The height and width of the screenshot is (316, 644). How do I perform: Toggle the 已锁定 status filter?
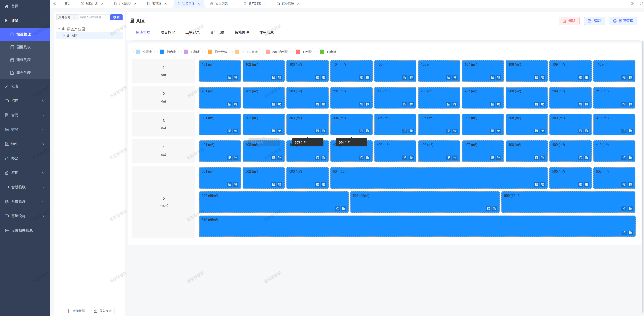[x=192, y=52]
